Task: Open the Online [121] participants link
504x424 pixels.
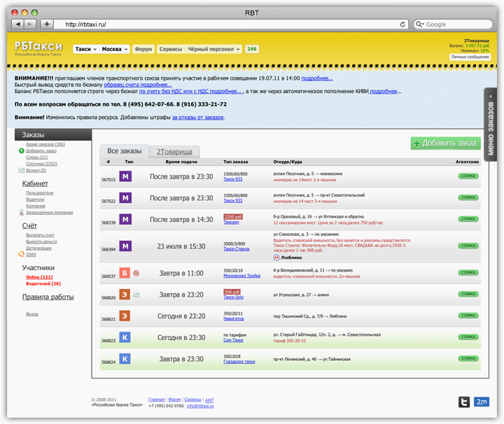Action: point(39,277)
